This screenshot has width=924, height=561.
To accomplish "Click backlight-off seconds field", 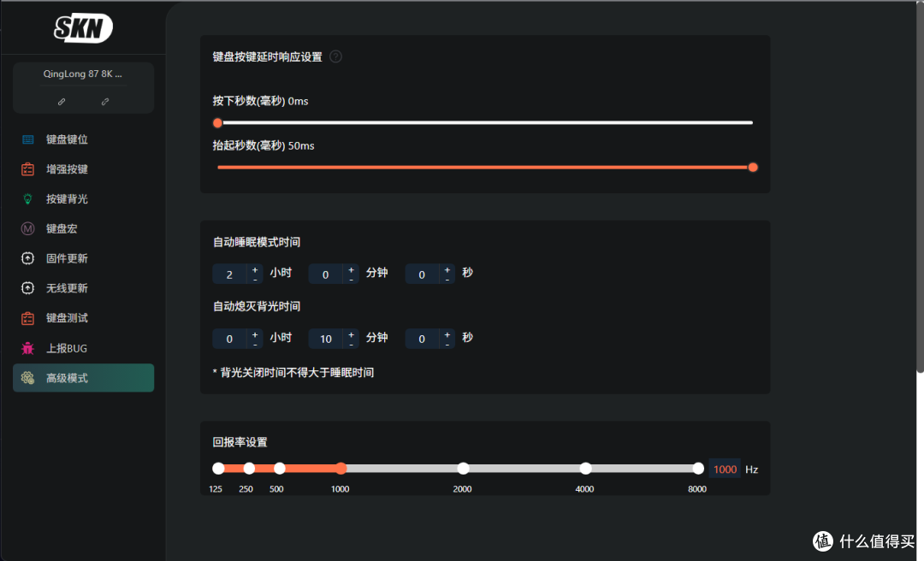I will coord(422,339).
